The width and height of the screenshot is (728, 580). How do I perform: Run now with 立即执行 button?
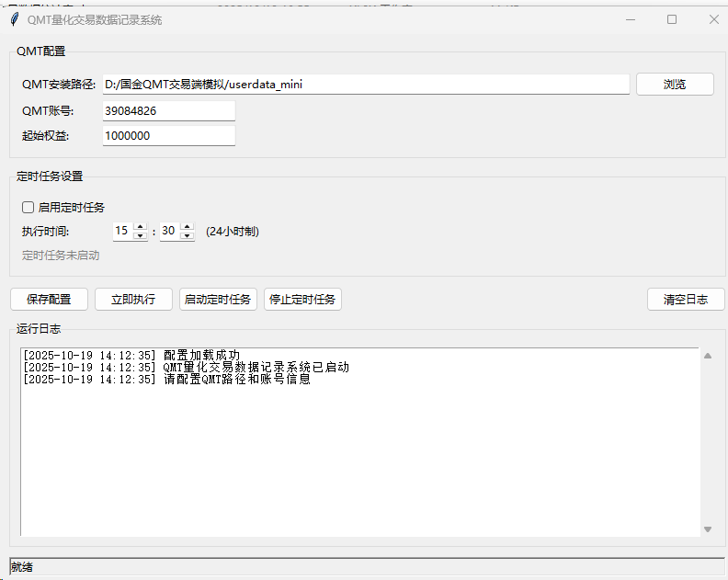(133, 299)
